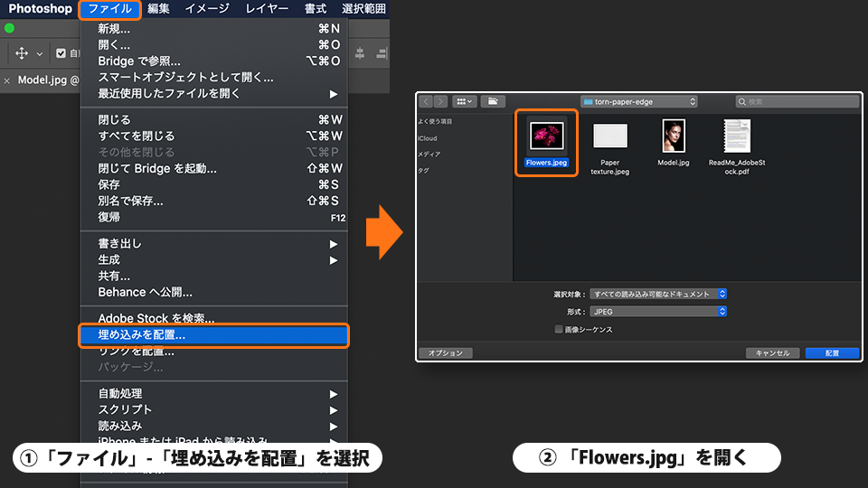Image resolution: width=868 pixels, height=488 pixels.
Task: Enable the 画像シーケンス checkbox
Action: coord(559,329)
